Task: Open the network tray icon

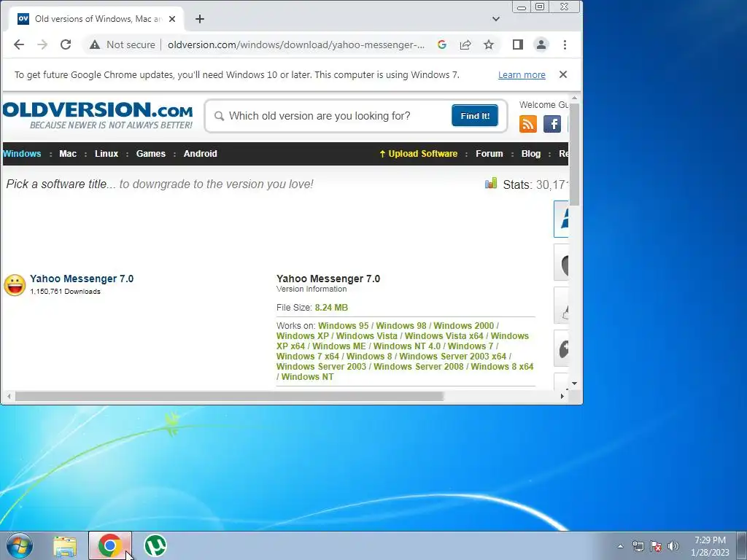Action: pos(638,546)
